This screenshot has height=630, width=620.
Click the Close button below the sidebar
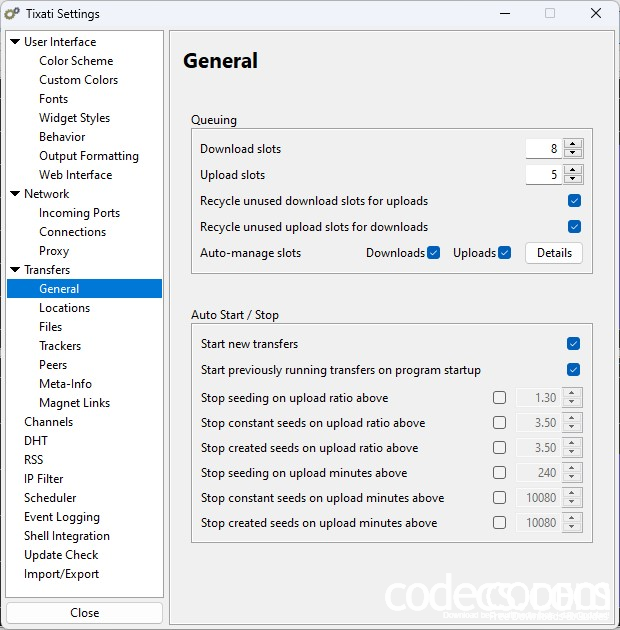[x=84, y=612]
